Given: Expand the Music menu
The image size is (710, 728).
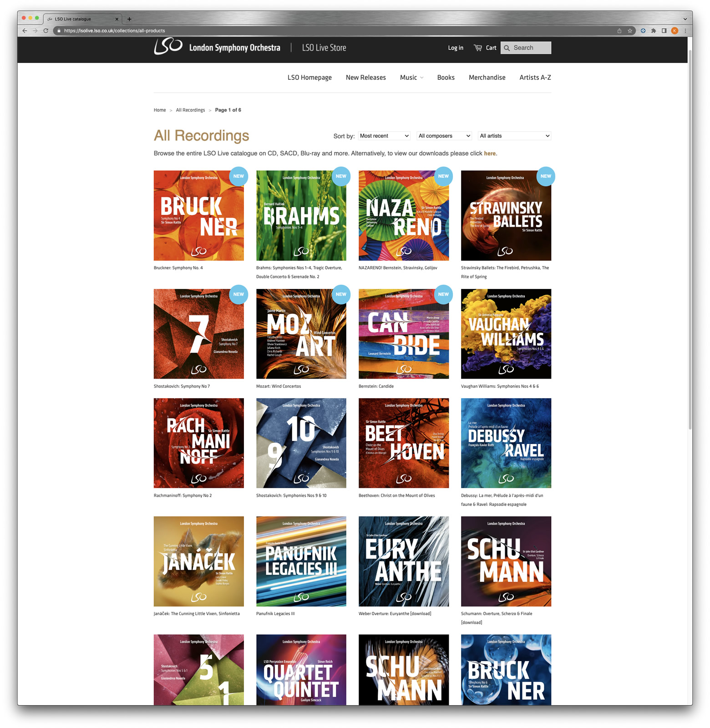Looking at the screenshot, I should click(412, 77).
